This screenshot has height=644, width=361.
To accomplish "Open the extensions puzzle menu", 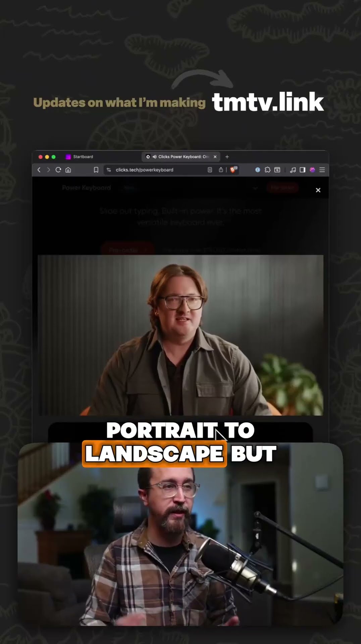I will pyautogui.click(x=267, y=170).
